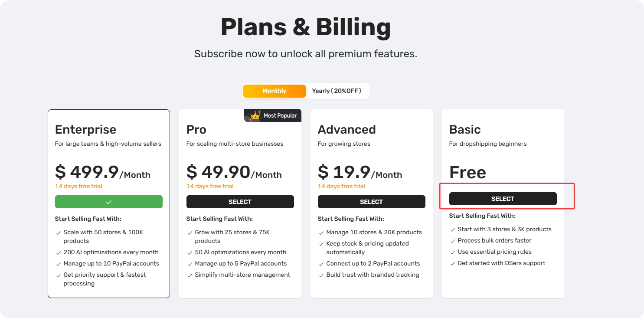Click the Plans & Billing heading

click(x=306, y=27)
